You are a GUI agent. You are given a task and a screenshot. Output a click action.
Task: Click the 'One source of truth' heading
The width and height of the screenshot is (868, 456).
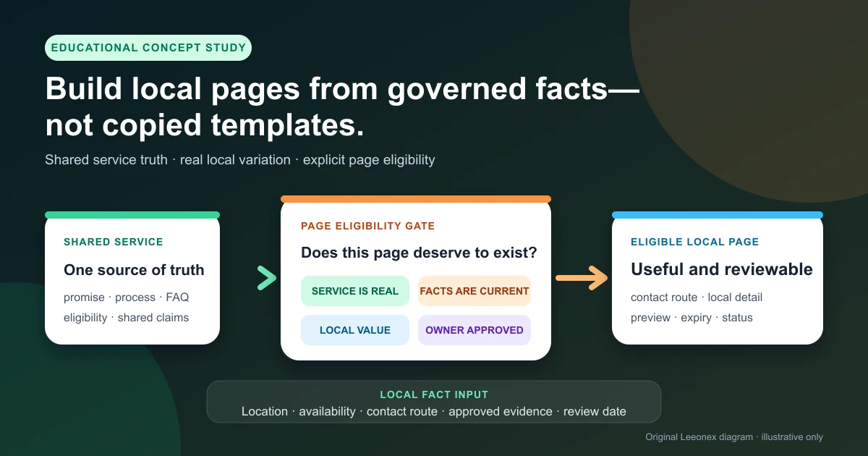point(134,270)
